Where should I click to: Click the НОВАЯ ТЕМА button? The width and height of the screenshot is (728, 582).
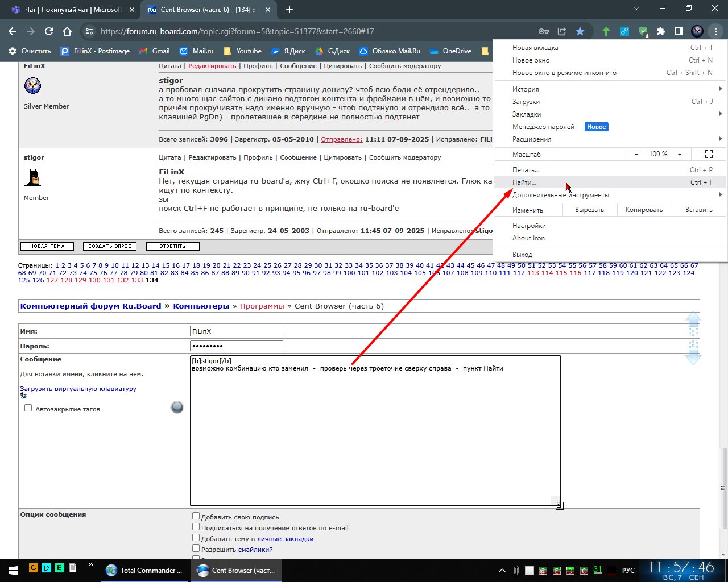tap(47, 246)
